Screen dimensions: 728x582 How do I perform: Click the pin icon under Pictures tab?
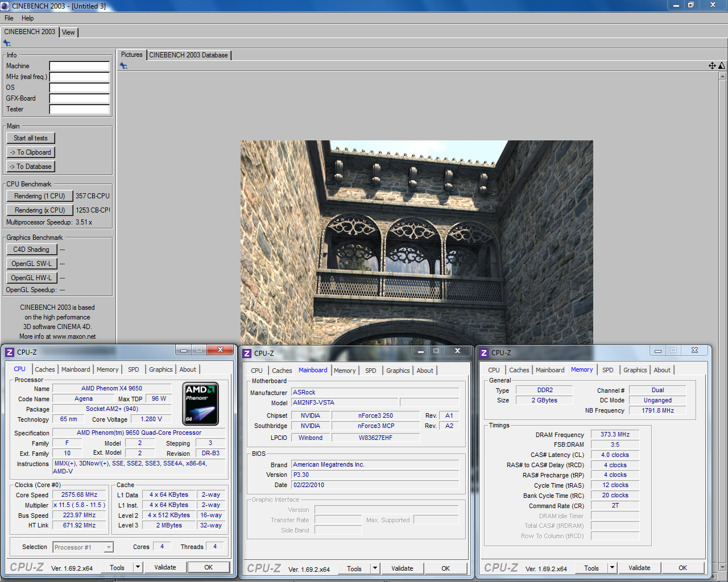pos(123,66)
